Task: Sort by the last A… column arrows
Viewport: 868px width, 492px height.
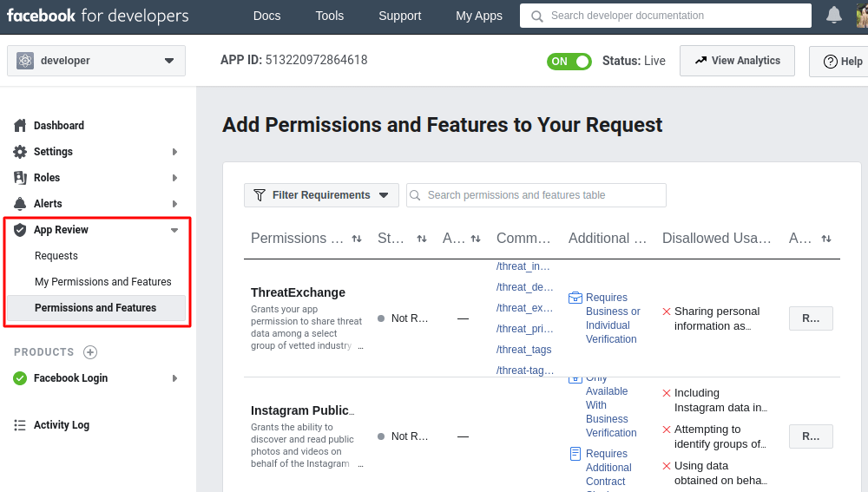Action: [x=826, y=239]
